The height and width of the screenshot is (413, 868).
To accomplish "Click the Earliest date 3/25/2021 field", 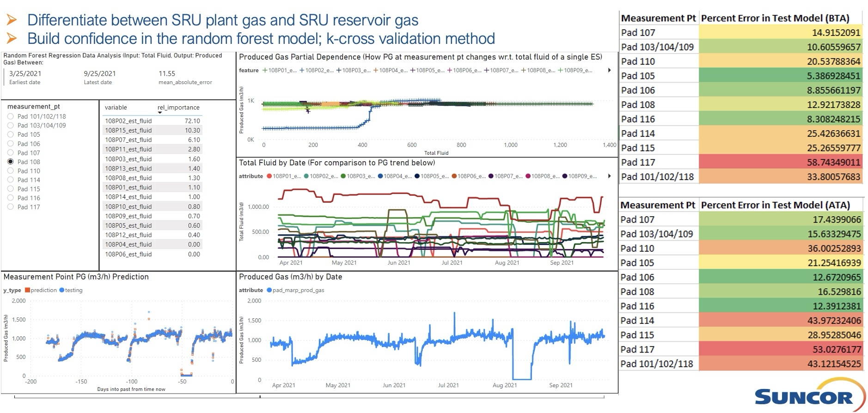I will [x=25, y=73].
